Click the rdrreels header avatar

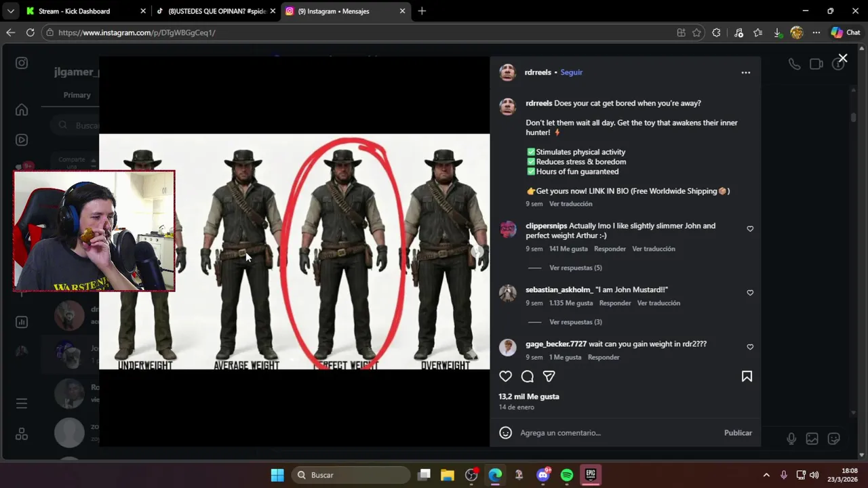508,73
